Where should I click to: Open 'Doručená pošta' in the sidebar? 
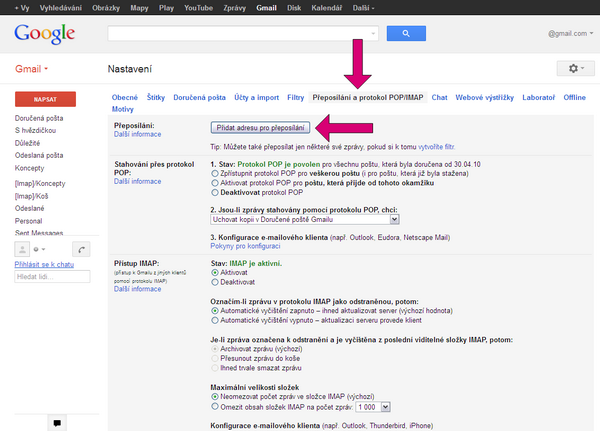point(39,118)
